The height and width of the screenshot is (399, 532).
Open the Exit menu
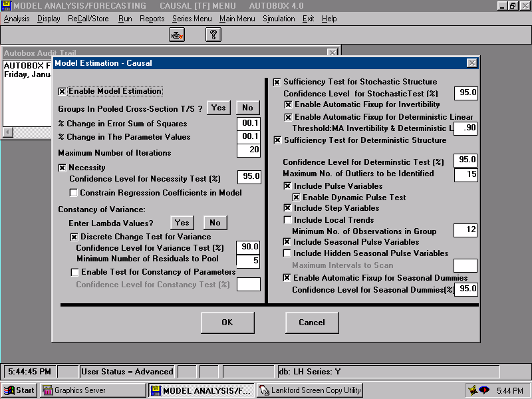308,19
